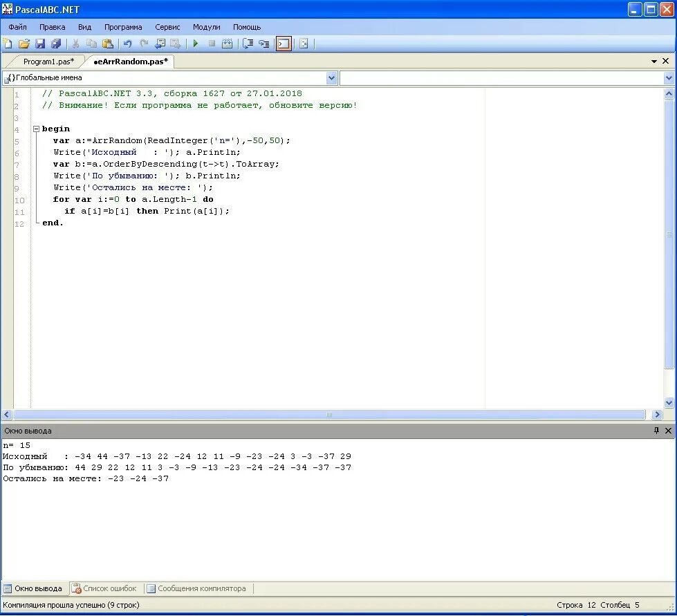
Task: Close the active editor tab
Action: coord(666,62)
